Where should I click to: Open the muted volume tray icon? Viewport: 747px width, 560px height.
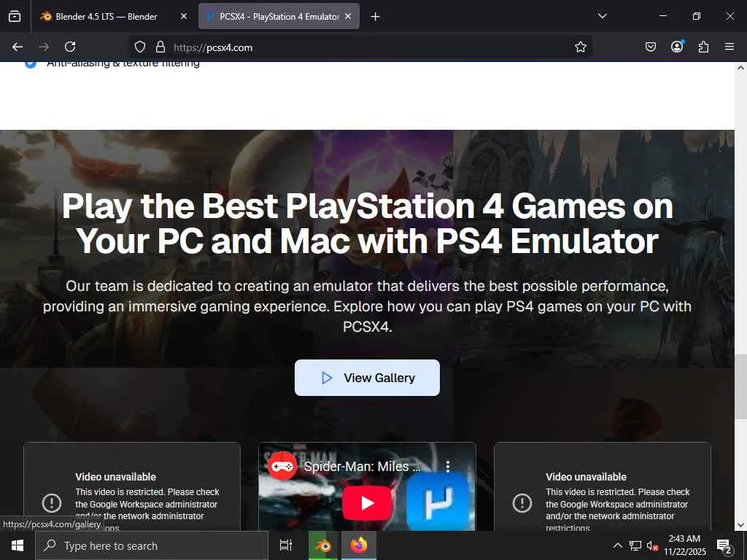(652, 545)
